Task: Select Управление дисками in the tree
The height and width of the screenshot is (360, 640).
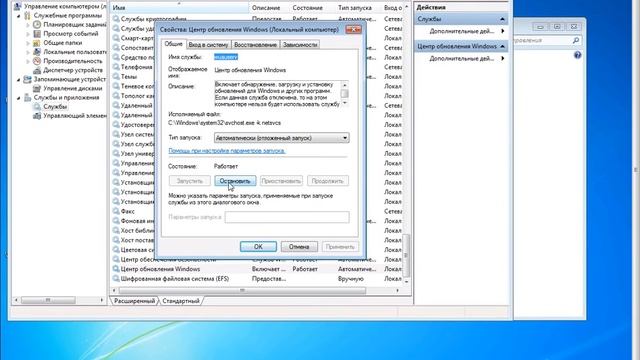Action: [x=73, y=88]
